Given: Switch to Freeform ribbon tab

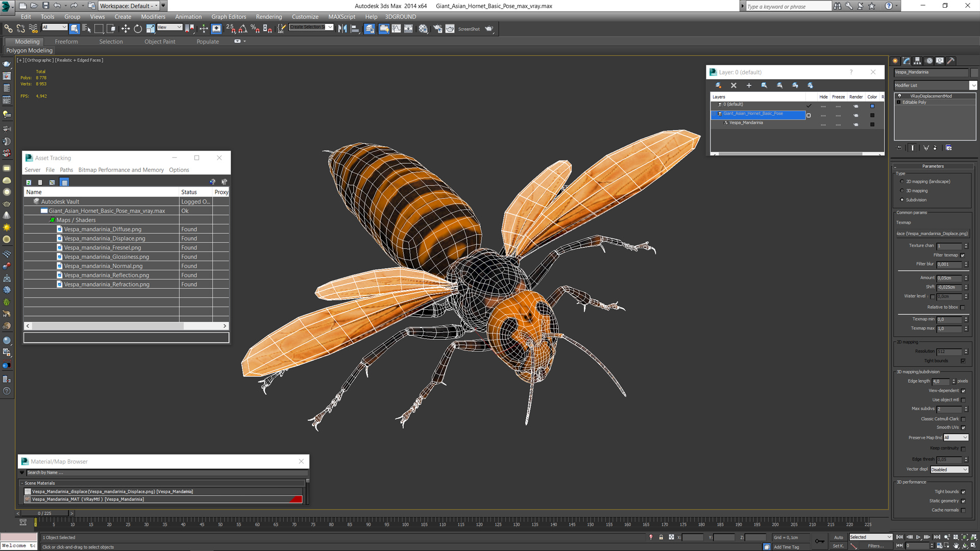Looking at the screenshot, I should coord(66,41).
